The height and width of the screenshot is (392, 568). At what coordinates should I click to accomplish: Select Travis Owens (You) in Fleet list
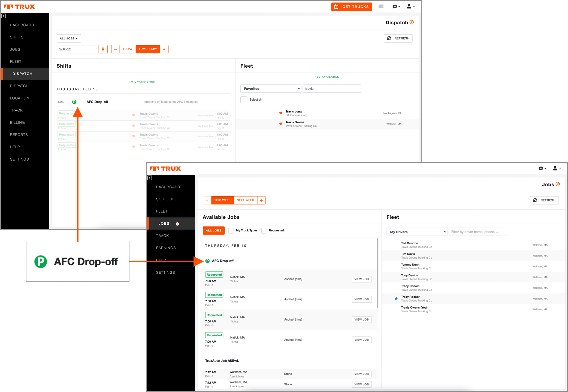[473, 309]
